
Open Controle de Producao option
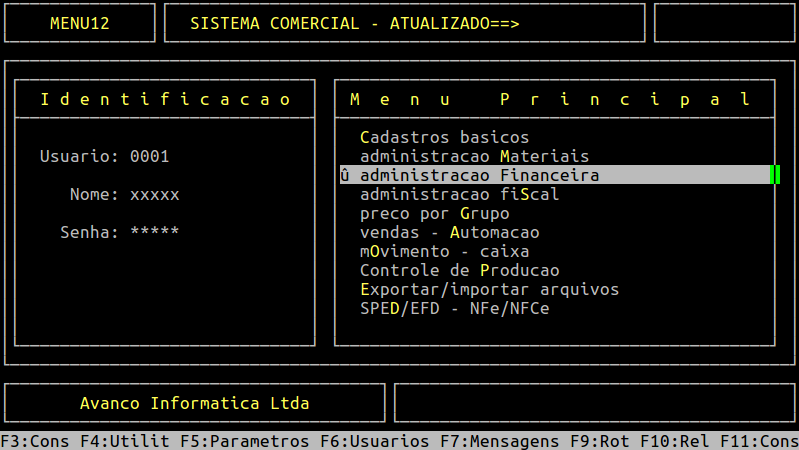(459, 270)
